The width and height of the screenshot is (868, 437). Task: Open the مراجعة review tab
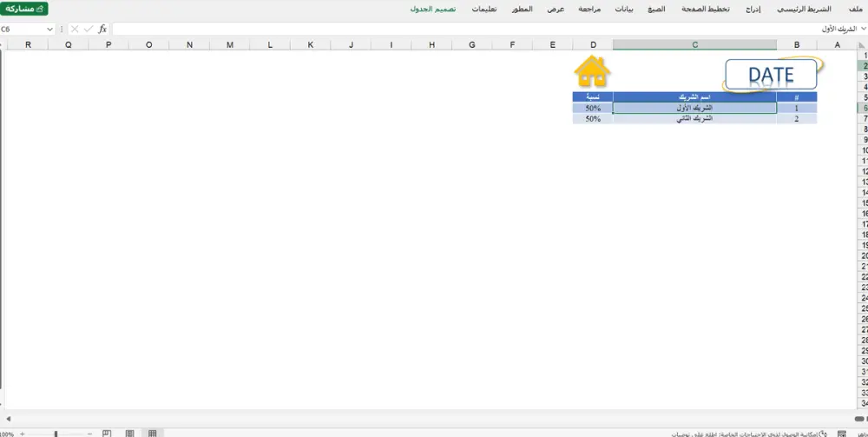589,10
